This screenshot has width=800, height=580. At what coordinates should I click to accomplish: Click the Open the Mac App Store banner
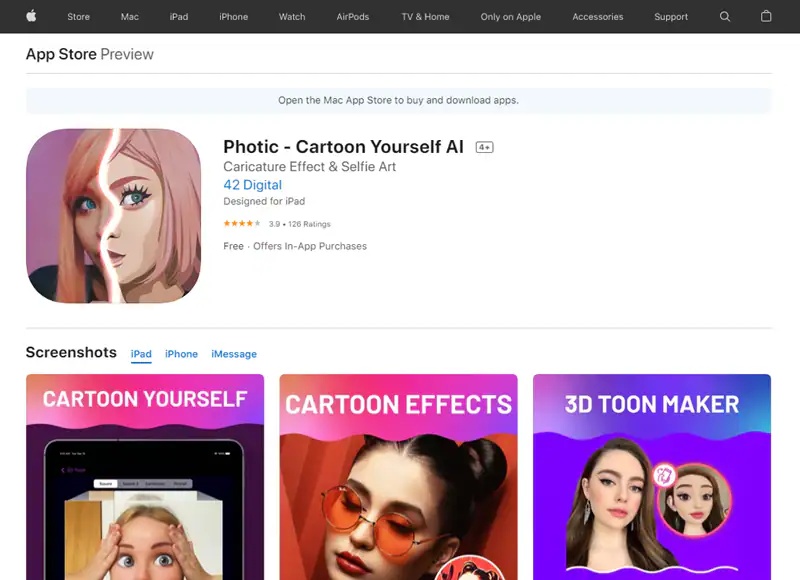[398, 100]
